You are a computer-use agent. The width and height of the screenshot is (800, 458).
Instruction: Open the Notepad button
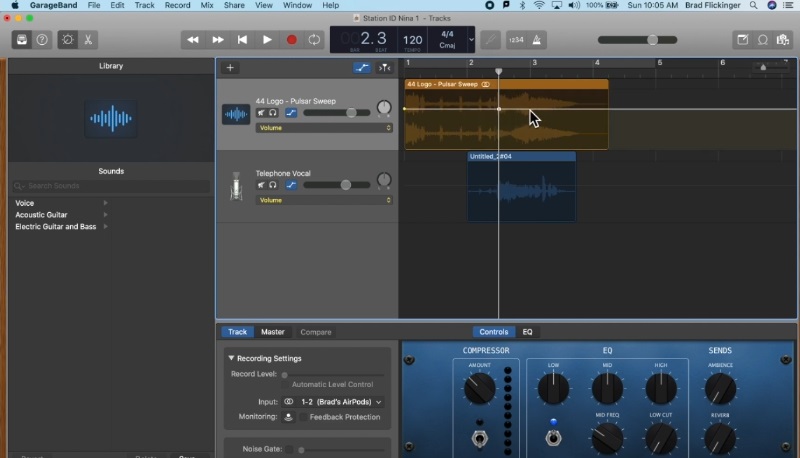tap(742, 40)
